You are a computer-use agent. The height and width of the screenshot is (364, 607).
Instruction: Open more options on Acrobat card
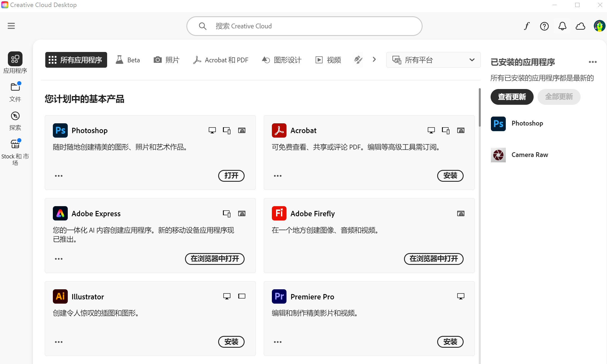[x=278, y=176]
